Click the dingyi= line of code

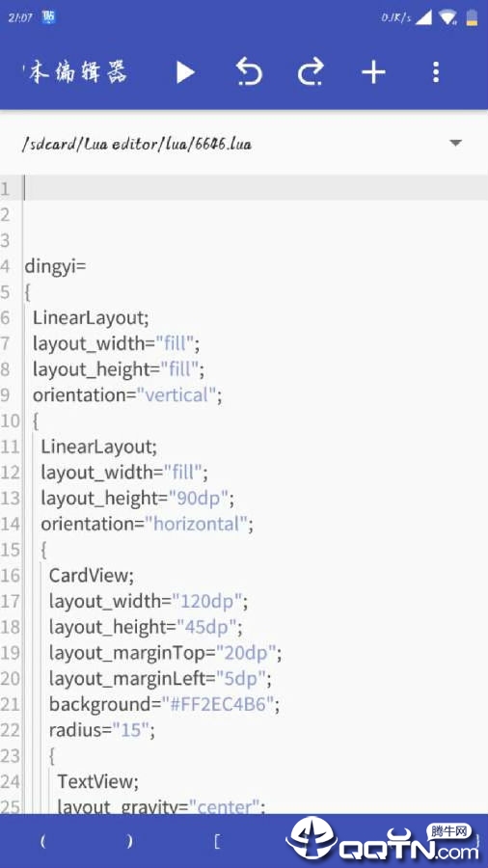[55, 266]
